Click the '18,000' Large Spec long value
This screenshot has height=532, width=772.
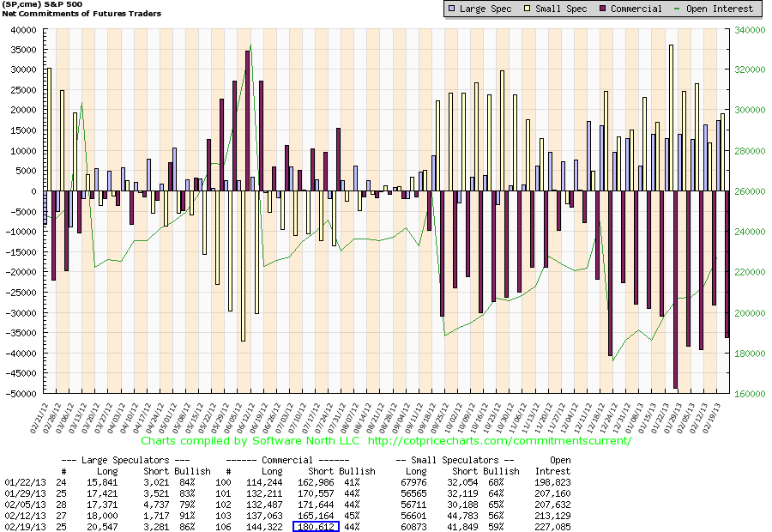point(102,516)
